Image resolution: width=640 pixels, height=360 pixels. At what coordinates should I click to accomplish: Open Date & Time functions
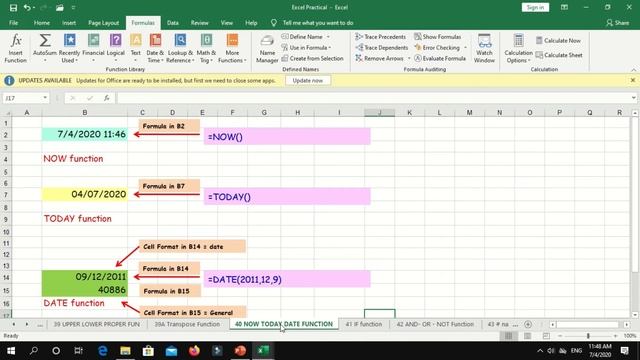click(x=155, y=48)
